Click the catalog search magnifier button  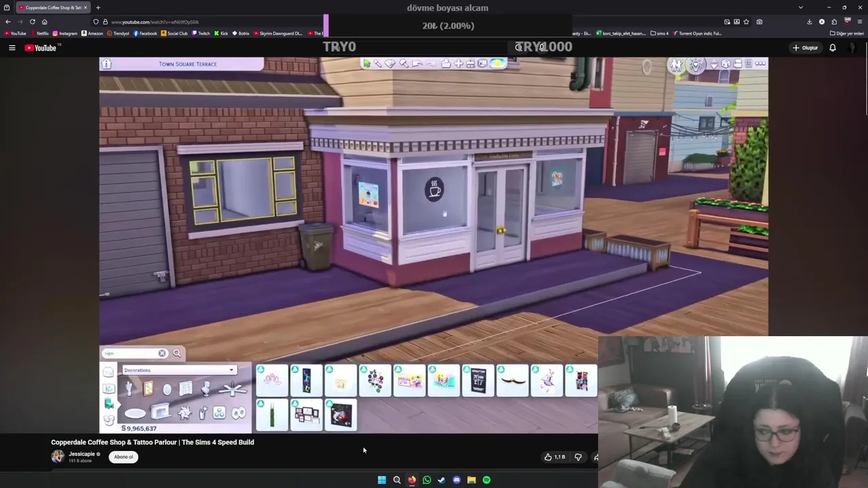point(177,353)
